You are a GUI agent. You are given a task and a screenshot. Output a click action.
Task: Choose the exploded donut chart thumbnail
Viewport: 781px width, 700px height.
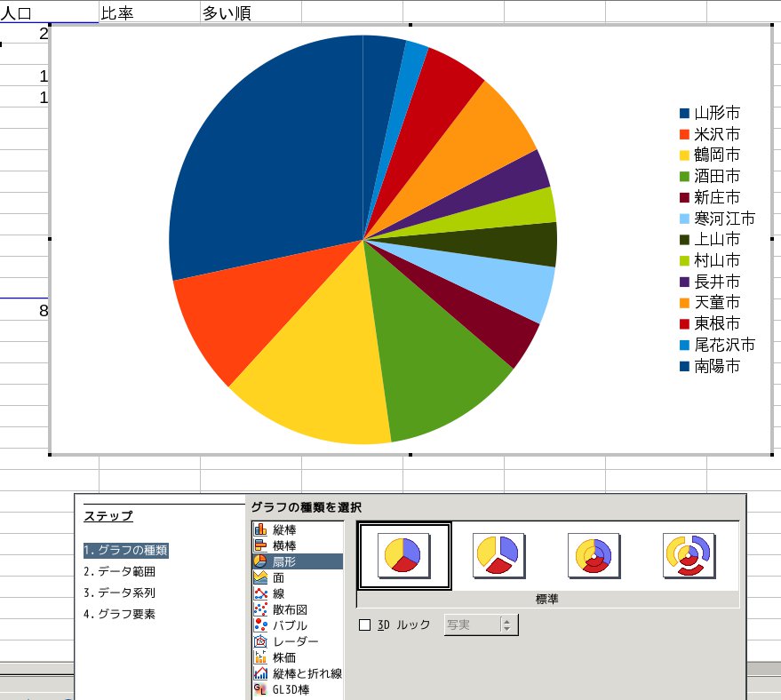coord(689,555)
